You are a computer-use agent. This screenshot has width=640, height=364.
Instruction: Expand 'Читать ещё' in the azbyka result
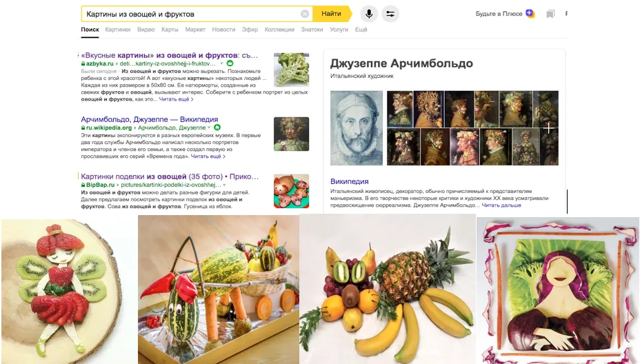176,99
